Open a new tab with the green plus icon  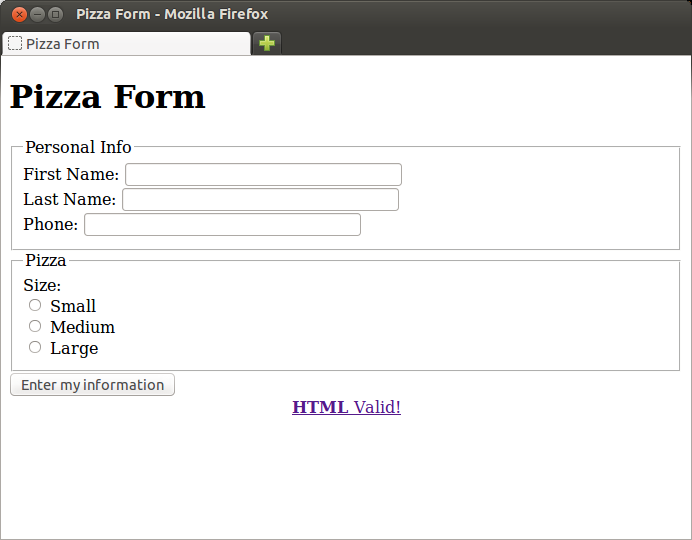click(x=267, y=43)
